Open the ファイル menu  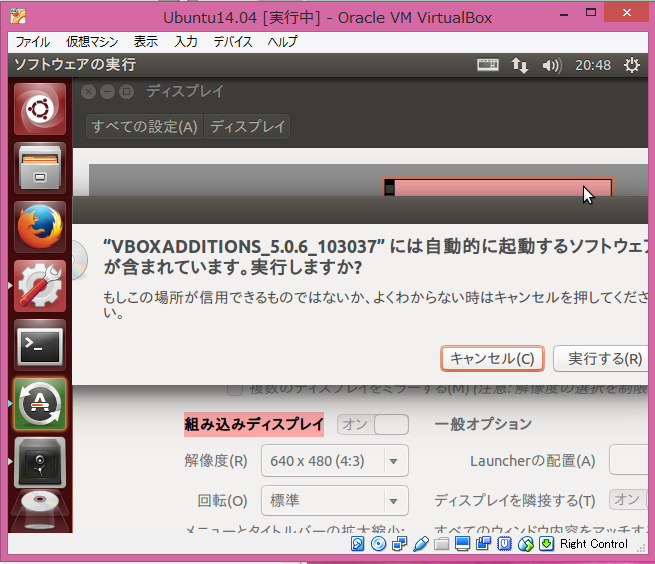[x=33, y=42]
